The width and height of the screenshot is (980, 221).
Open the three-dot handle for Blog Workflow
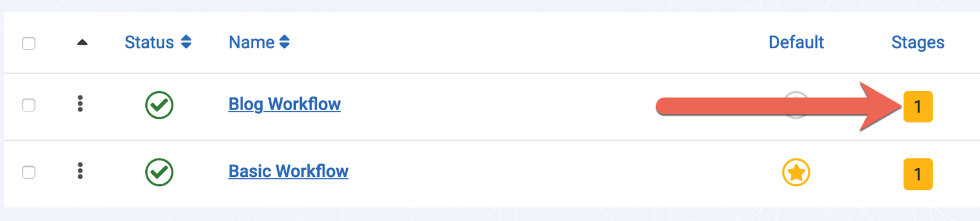point(80,103)
